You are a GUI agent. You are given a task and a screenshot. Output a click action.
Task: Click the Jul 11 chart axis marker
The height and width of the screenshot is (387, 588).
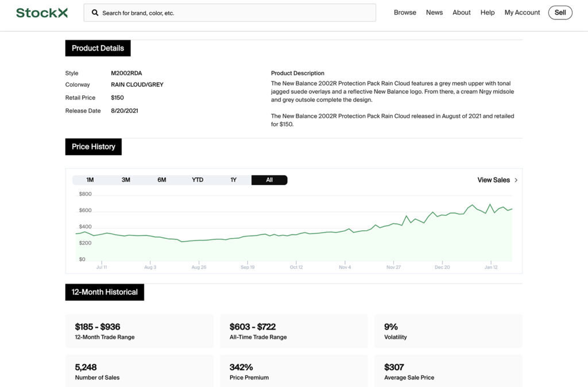pyautogui.click(x=102, y=267)
